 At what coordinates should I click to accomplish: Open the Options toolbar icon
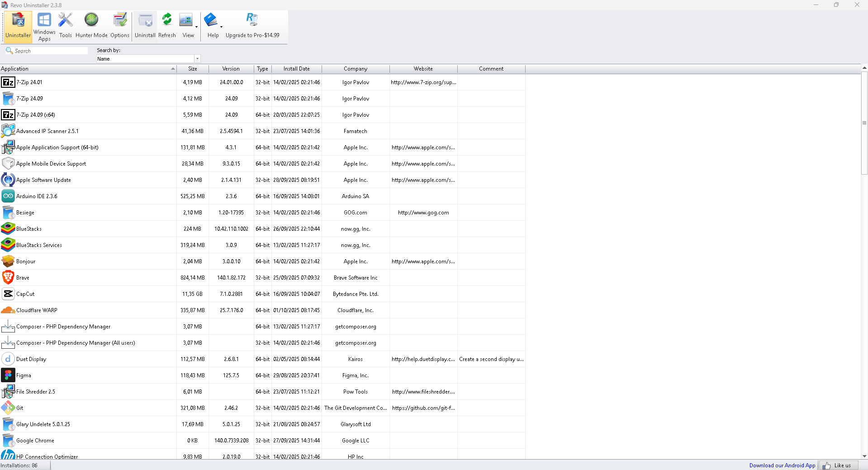click(120, 26)
